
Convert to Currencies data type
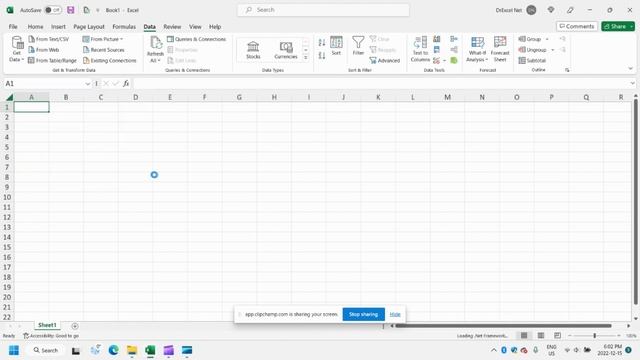click(286, 50)
